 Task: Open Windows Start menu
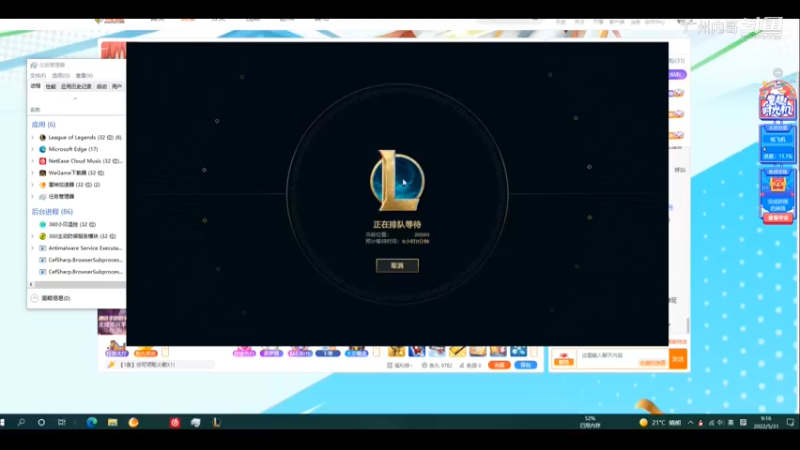[3, 422]
